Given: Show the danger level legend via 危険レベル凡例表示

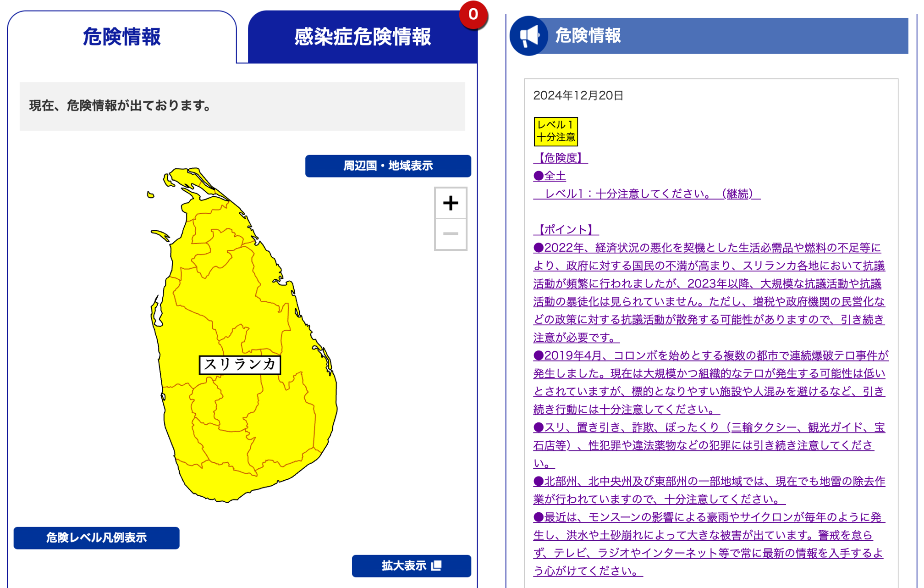Looking at the screenshot, I should click(x=96, y=538).
